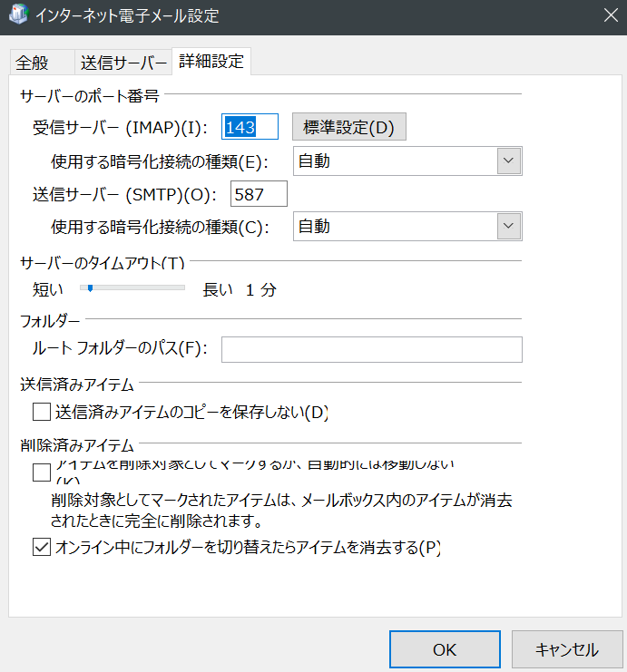The width and height of the screenshot is (627, 672).
Task: Open the IMAP encryption type dropdown (E)
Action: pyautogui.click(x=407, y=161)
